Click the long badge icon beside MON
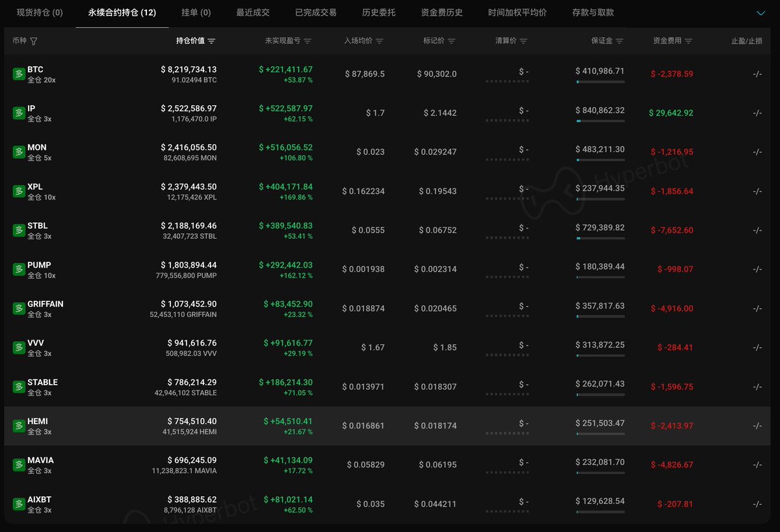Viewport: 780px width, 532px height. (x=19, y=152)
